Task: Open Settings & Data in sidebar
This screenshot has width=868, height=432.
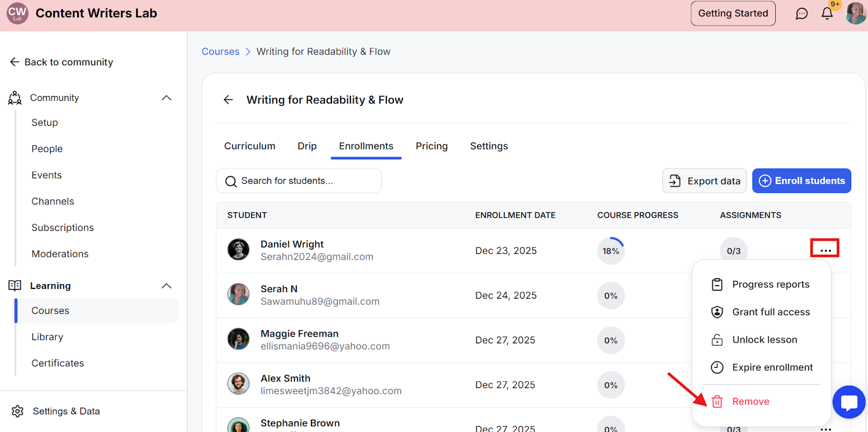Action: (66, 411)
